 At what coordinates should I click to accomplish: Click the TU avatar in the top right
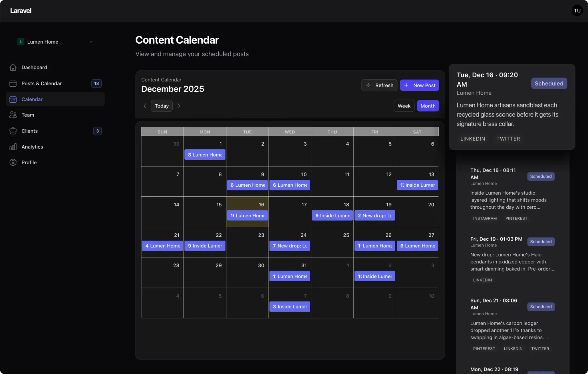(x=577, y=11)
